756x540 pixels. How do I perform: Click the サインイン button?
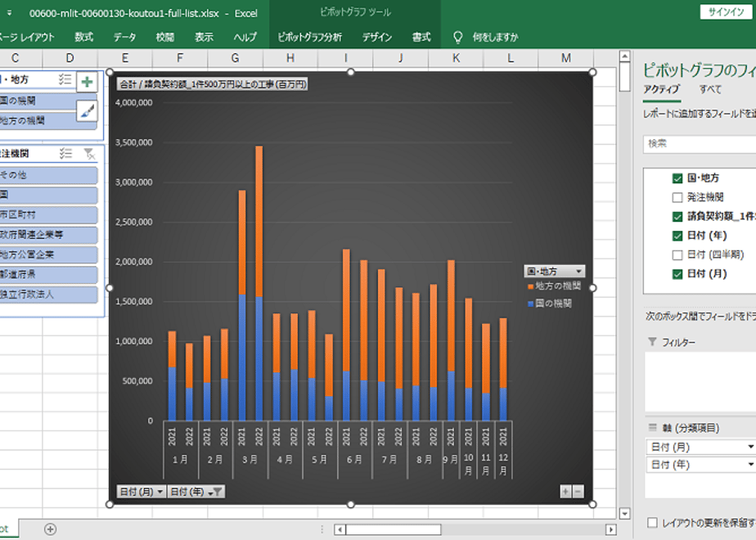(x=726, y=12)
